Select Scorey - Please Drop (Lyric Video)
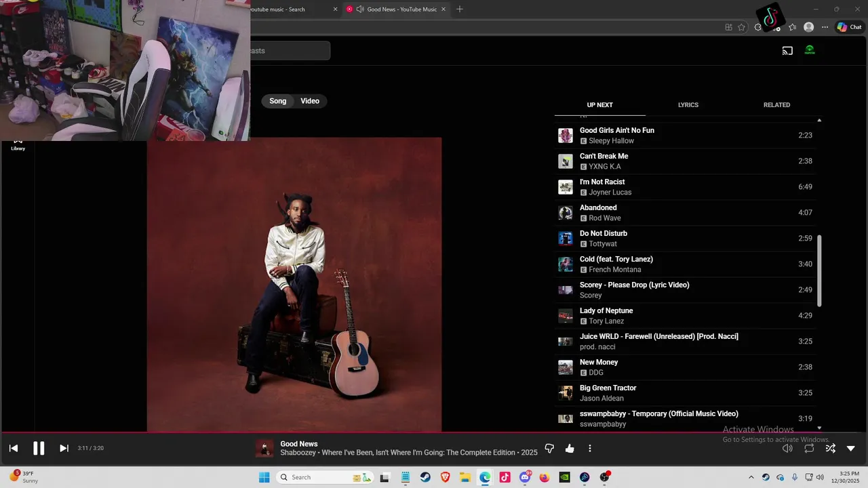 (685, 290)
